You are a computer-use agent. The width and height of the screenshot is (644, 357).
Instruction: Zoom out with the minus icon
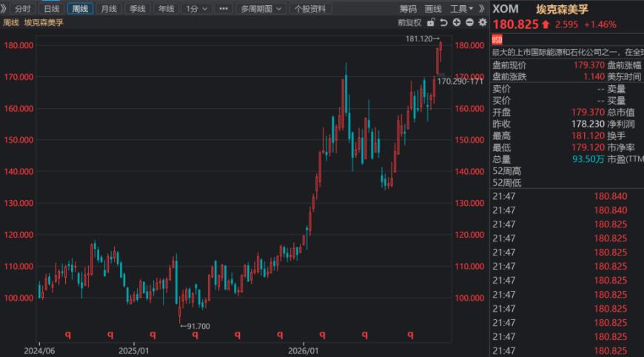click(x=470, y=23)
